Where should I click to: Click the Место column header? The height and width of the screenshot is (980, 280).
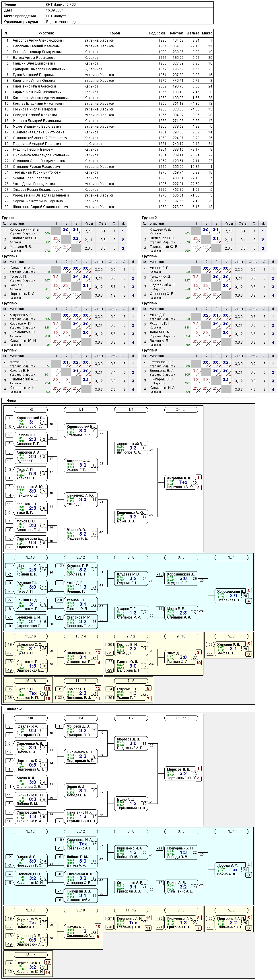pos(207,33)
